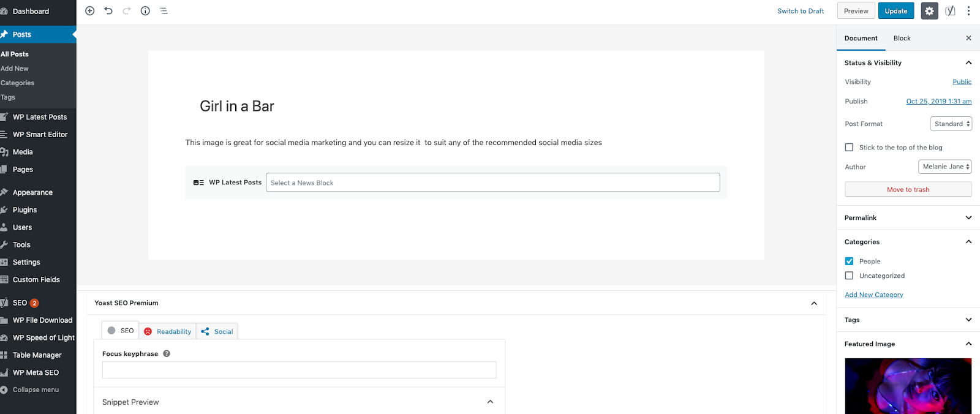Close the document settings sidebar
The height and width of the screenshot is (414, 980).
coord(968,38)
